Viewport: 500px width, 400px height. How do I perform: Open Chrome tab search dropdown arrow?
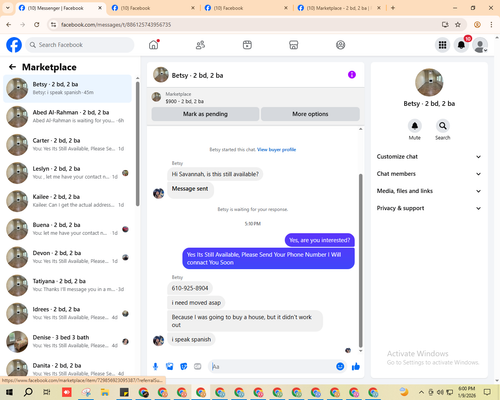8,8
